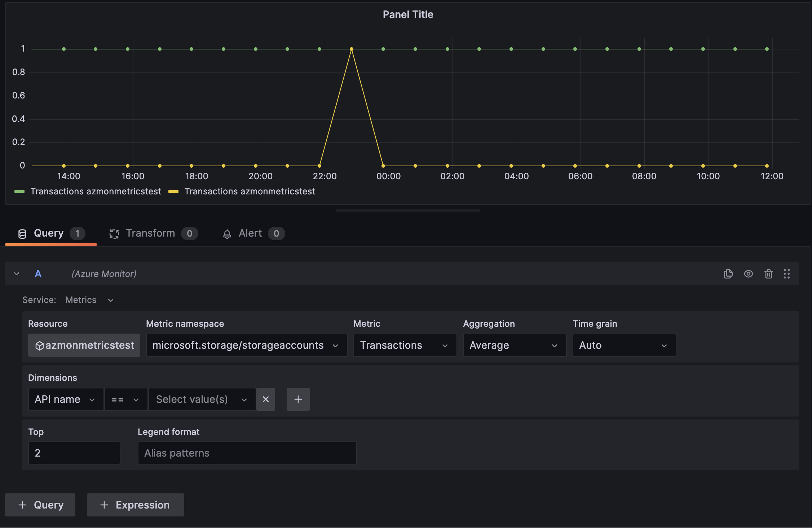Screen dimensions: 812x528
Task: Click the Top value input showing 2
Action: (74, 453)
